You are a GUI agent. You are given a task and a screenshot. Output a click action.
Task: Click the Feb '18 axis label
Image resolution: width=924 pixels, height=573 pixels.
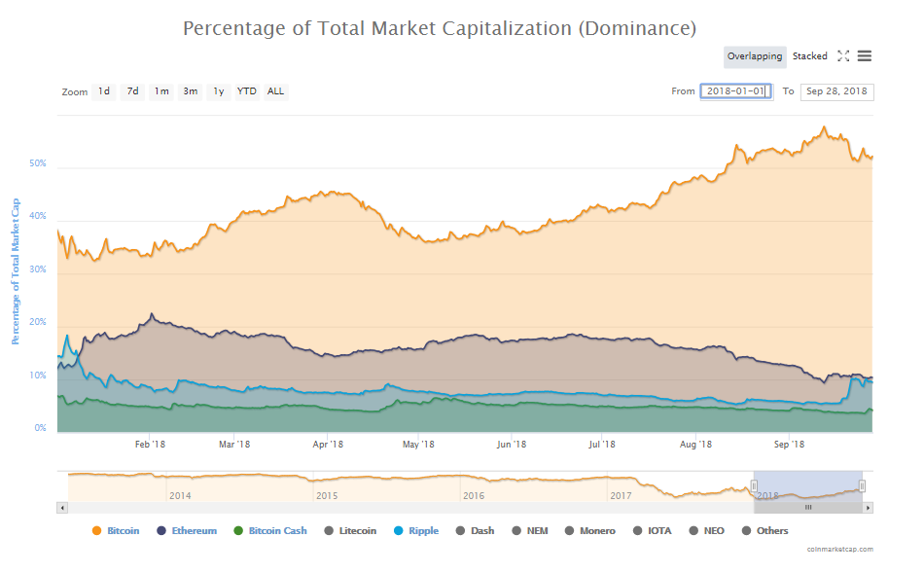pyautogui.click(x=150, y=445)
